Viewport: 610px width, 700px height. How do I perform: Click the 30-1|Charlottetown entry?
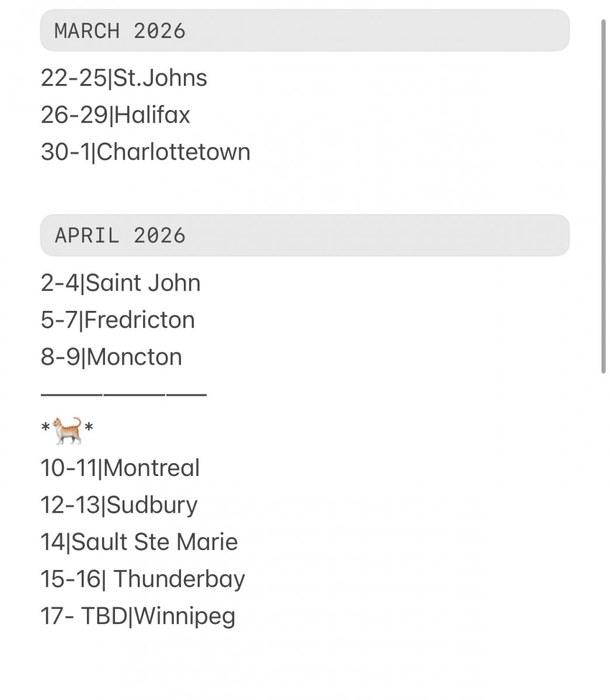click(x=145, y=152)
